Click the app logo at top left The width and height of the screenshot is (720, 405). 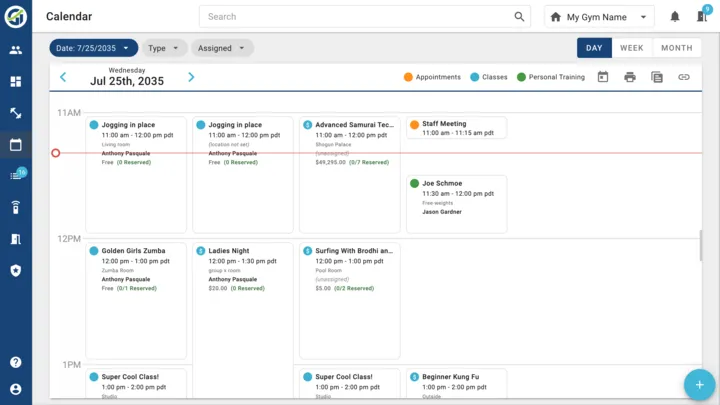click(x=16, y=17)
